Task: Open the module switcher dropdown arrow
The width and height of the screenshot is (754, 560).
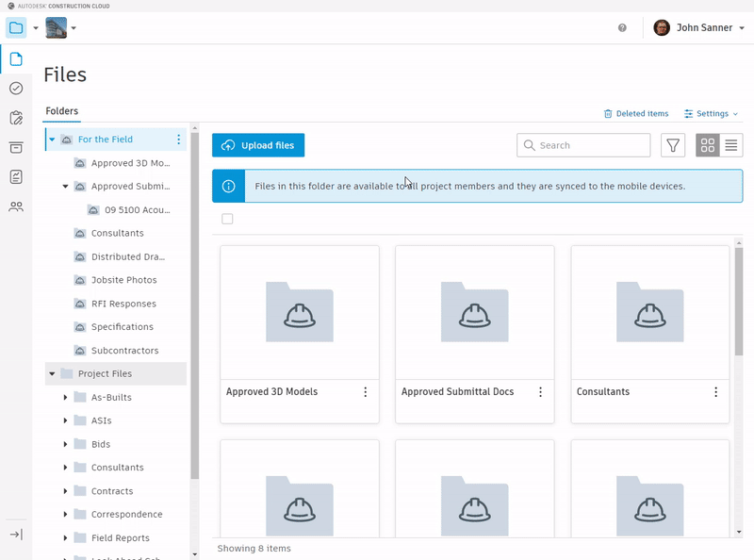Action: pos(36,28)
